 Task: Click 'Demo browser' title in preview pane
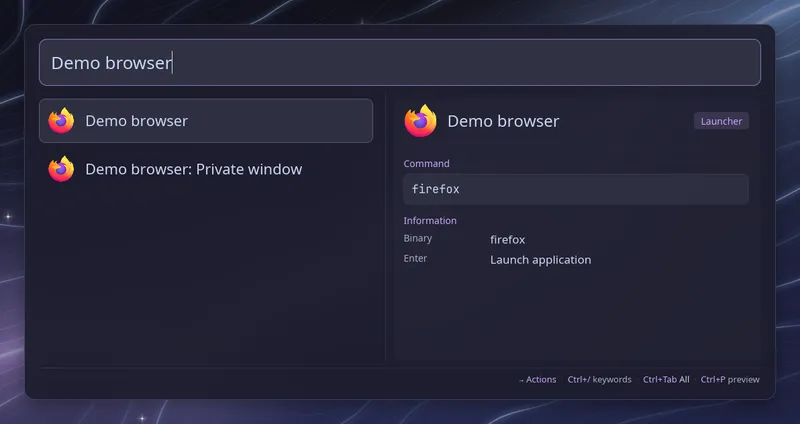503,121
